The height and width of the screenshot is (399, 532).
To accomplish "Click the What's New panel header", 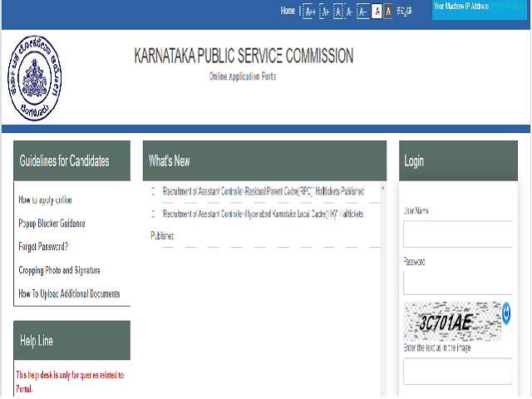I will point(264,160).
